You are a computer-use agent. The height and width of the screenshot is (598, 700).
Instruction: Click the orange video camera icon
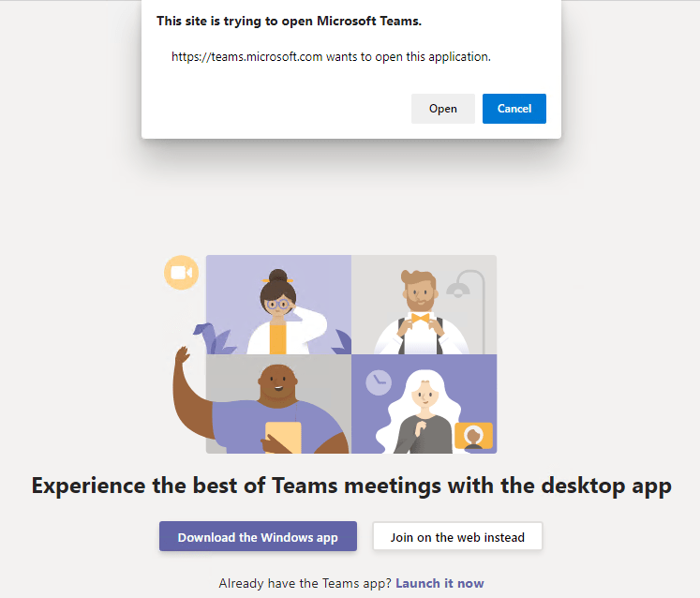click(x=180, y=273)
